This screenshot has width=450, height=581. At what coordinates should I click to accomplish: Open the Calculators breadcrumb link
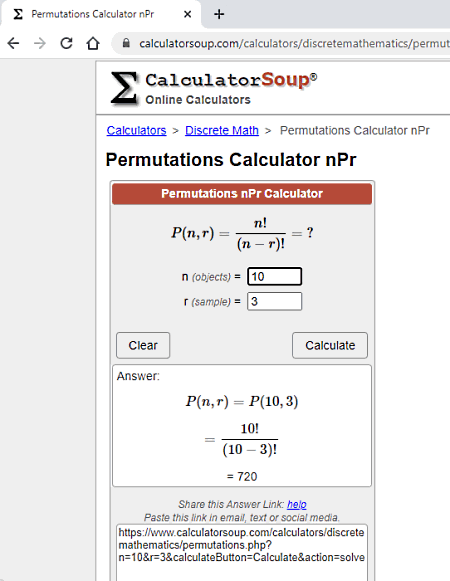pos(136,130)
